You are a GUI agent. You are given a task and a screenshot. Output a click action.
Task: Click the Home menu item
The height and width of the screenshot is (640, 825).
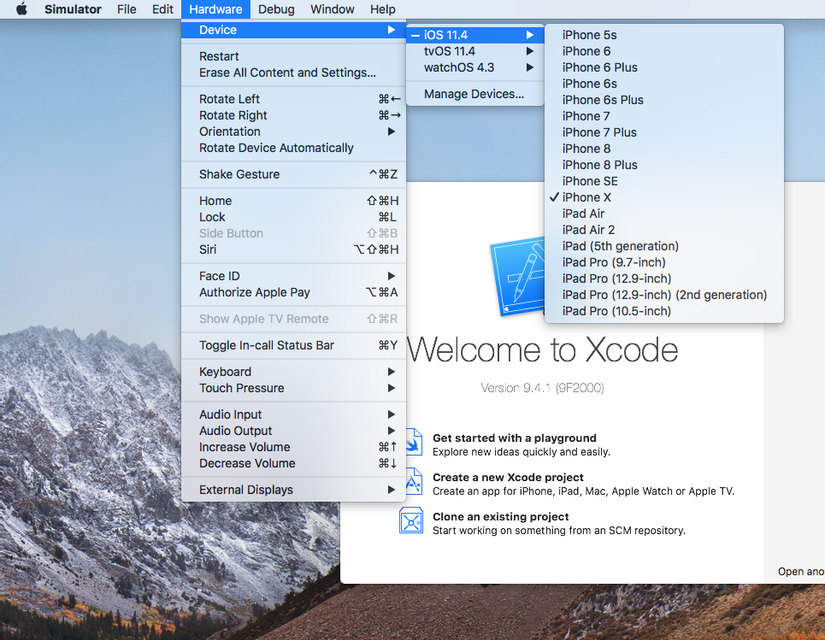tap(294, 201)
